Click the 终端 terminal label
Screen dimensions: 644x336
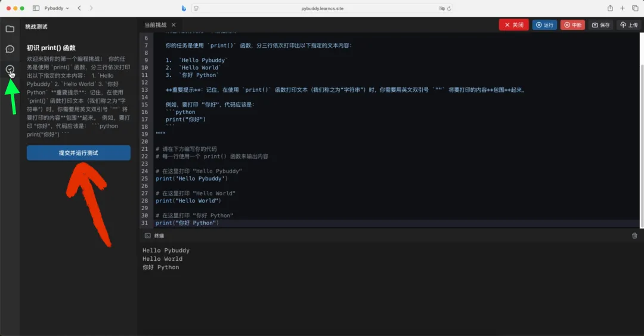coord(159,236)
